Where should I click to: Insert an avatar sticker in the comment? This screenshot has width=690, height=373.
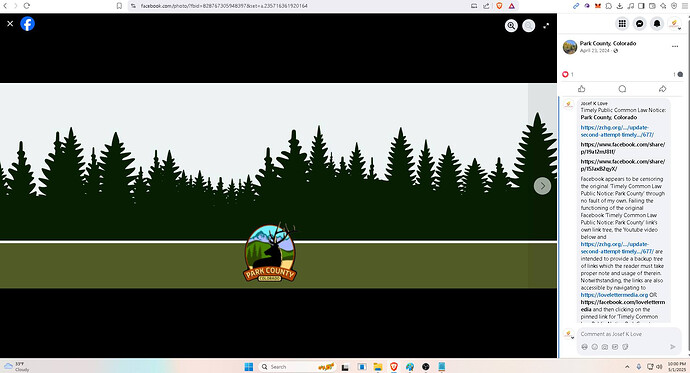click(584, 347)
